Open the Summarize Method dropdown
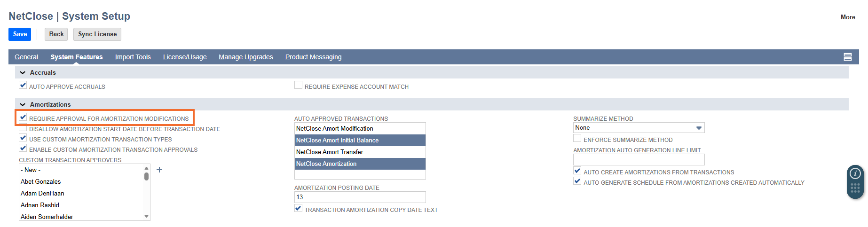The height and width of the screenshot is (227, 868). (x=639, y=128)
